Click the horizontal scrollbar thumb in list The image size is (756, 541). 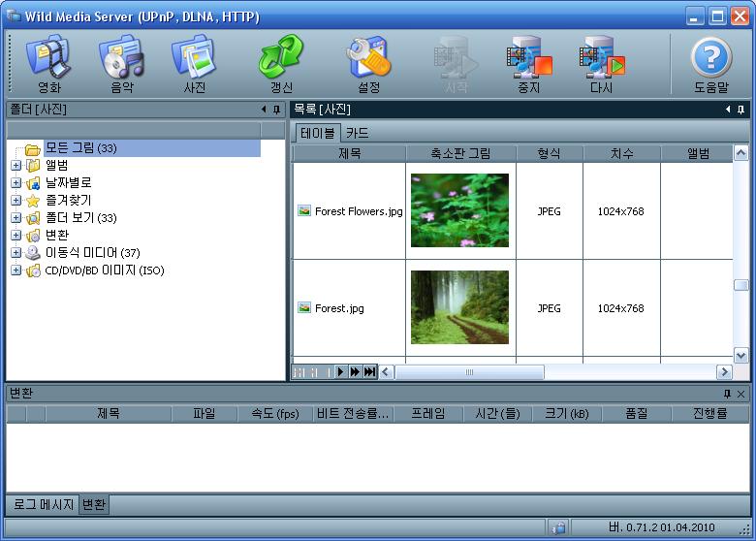[x=469, y=372]
